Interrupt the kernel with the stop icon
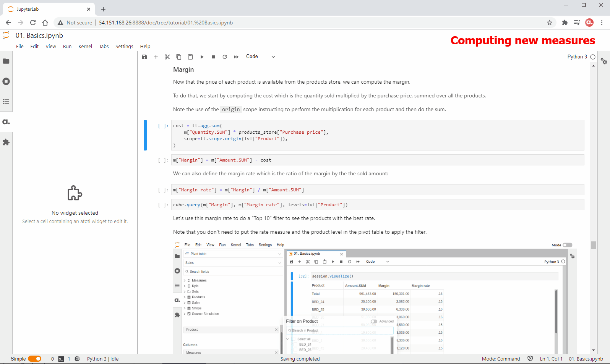This screenshot has height=364, width=610. click(x=213, y=57)
